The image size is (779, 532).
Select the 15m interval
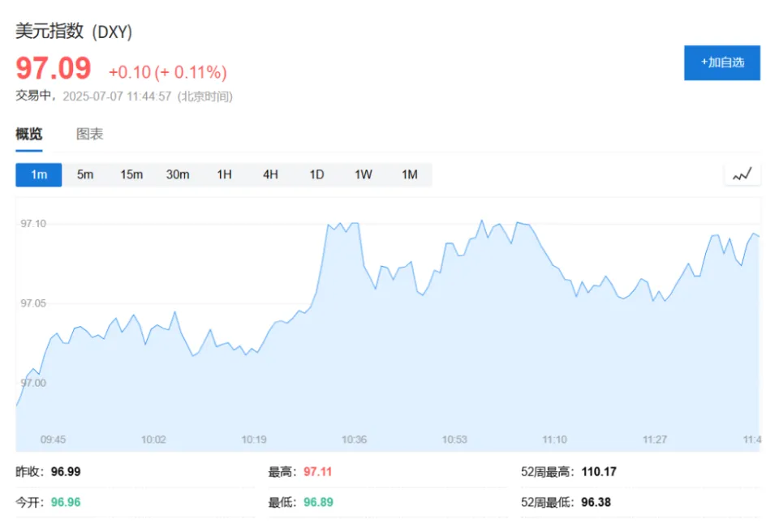[x=131, y=175]
